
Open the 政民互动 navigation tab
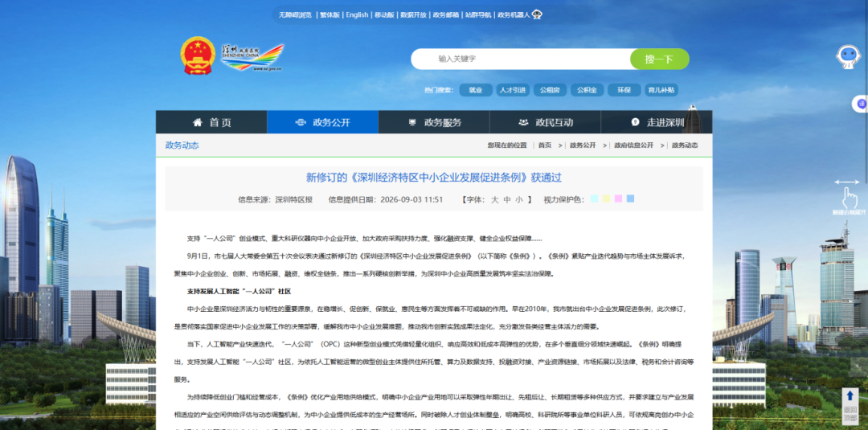[x=545, y=122]
